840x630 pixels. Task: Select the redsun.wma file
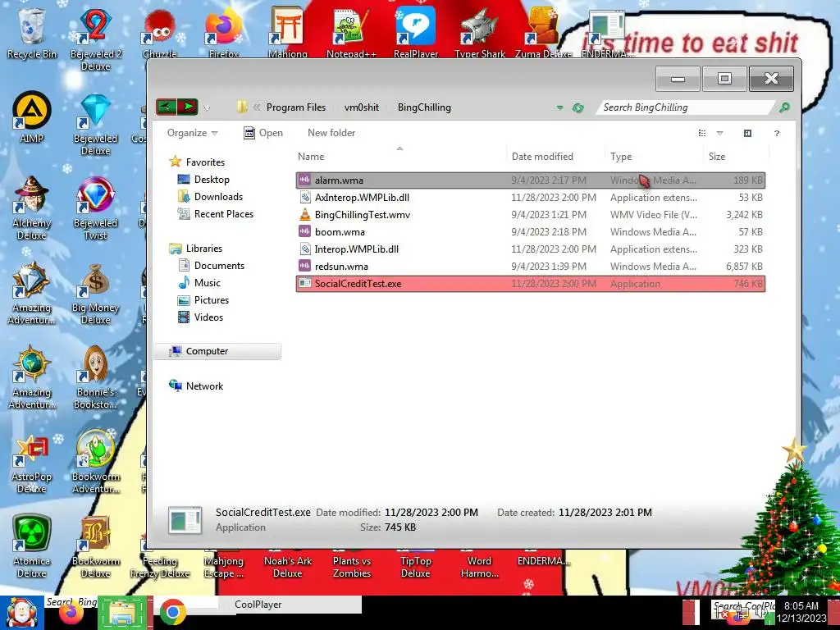531,267
